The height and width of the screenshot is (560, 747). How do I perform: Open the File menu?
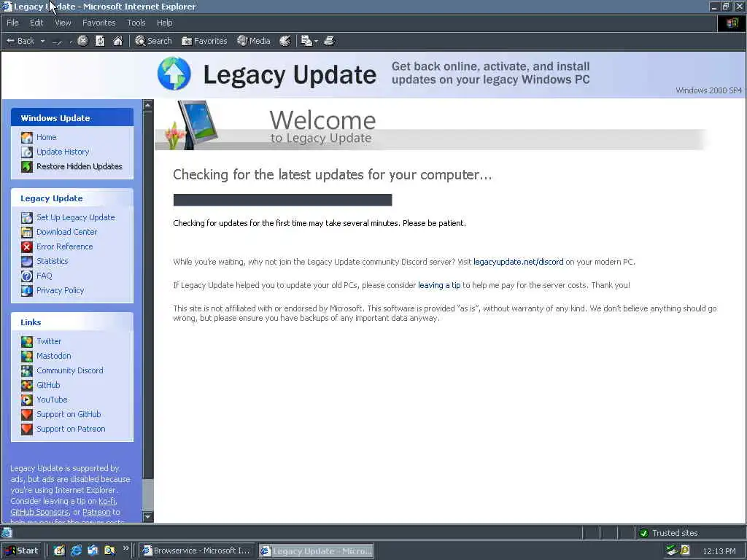coord(12,23)
